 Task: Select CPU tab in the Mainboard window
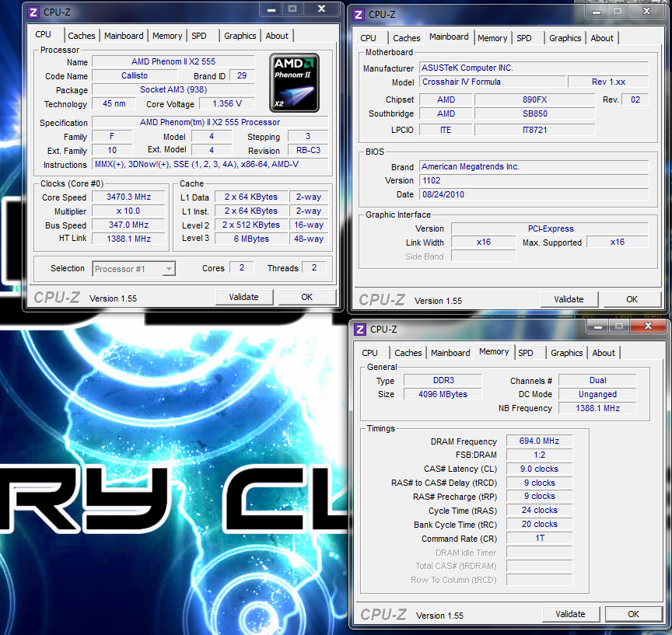pyautogui.click(x=368, y=38)
